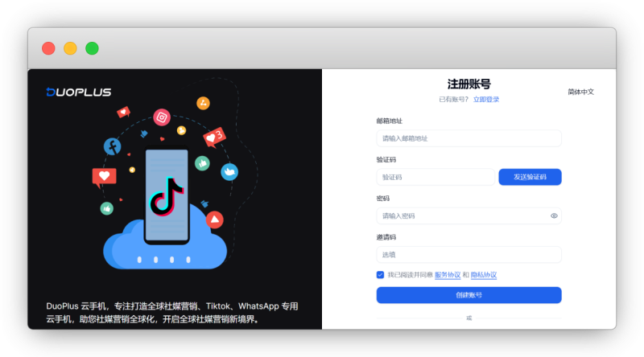The image size is (644, 357).
Task: Click the 创建账号 button
Action: pos(469,295)
